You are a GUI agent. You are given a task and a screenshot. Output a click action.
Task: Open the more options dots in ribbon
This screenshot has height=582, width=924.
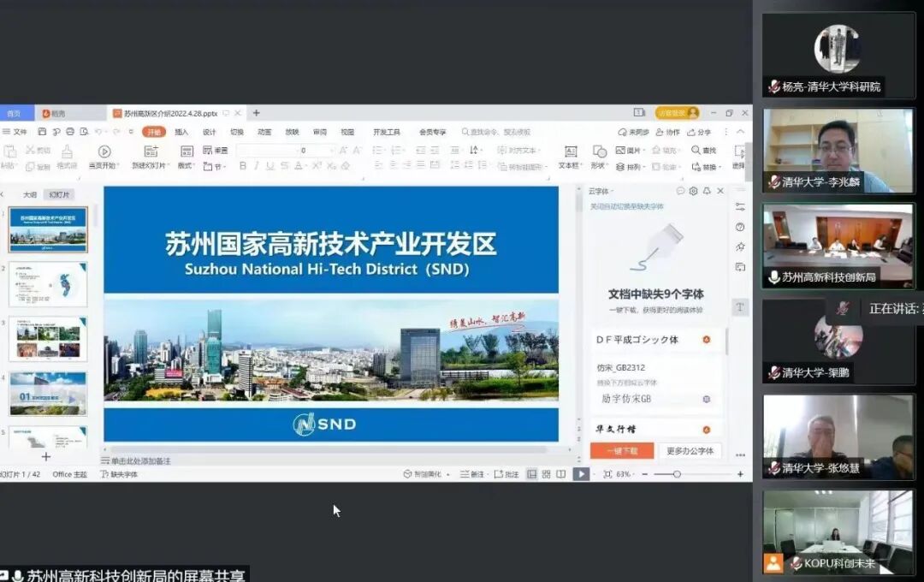click(726, 132)
